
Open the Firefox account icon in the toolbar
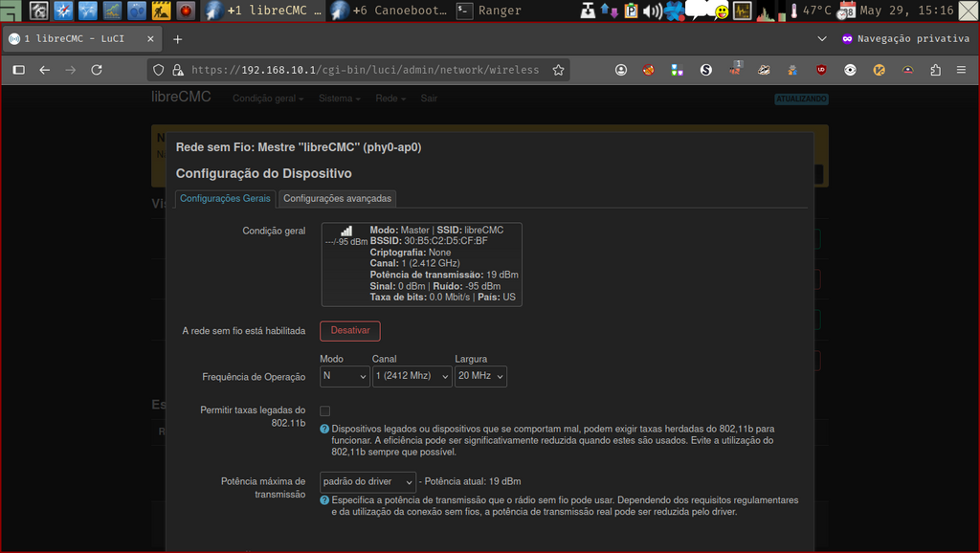click(621, 70)
